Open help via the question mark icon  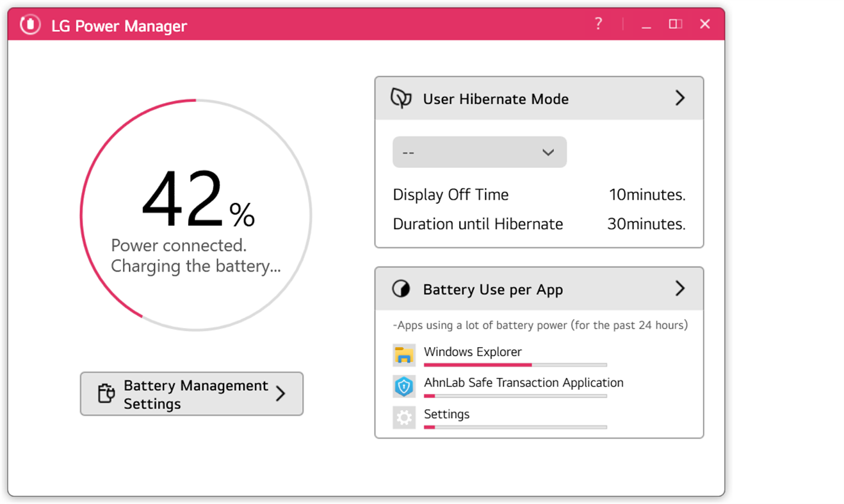pyautogui.click(x=598, y=24)
